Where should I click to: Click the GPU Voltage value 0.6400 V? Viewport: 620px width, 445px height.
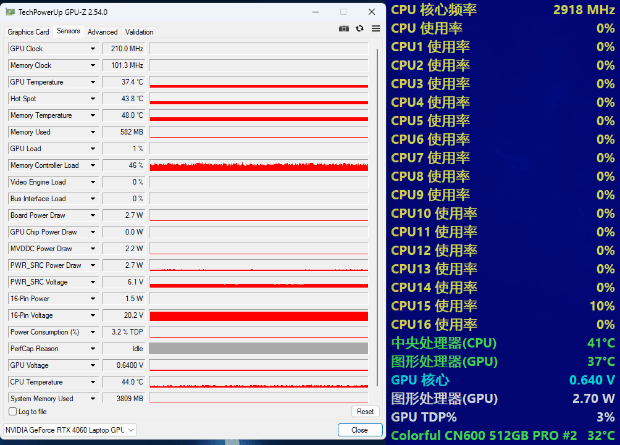tap(124, 365)
